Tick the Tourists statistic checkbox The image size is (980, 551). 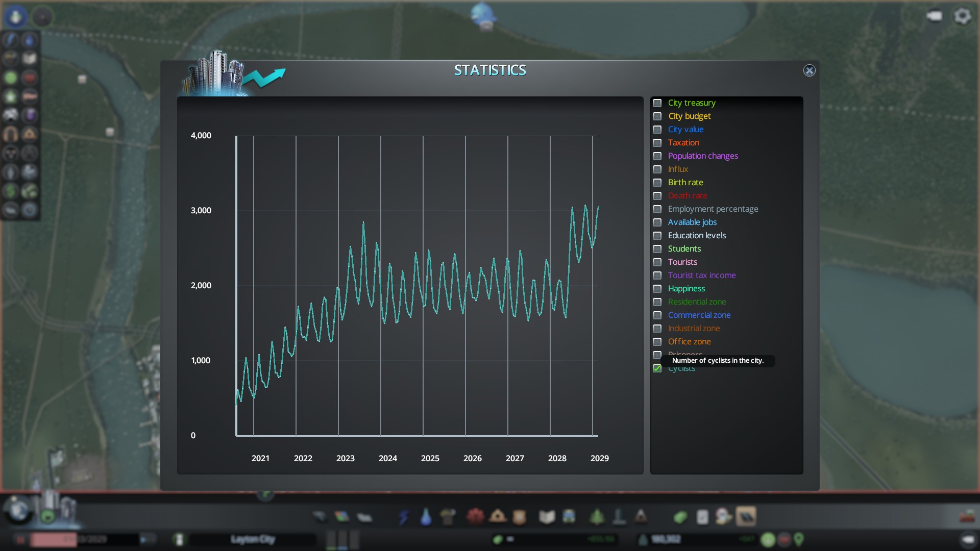coord(657,262)
